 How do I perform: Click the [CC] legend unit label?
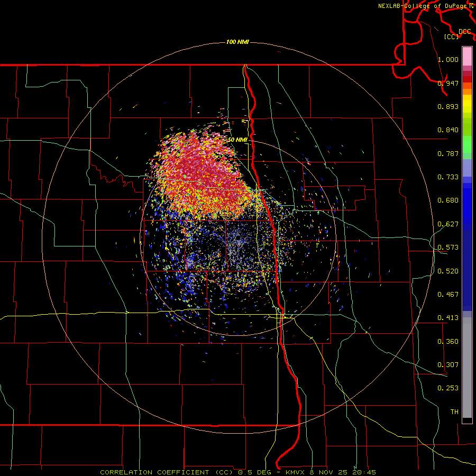coord(451,36)
